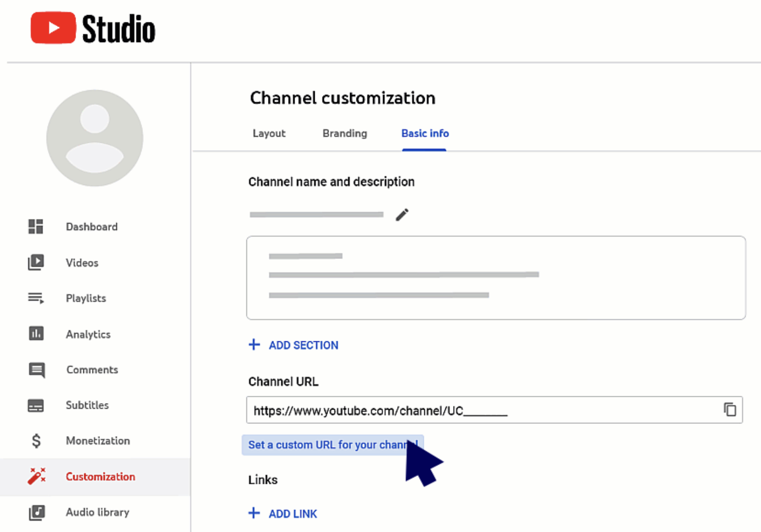Copy the channel URL using the copy icon
761x532 pixels.
click(729, 410)
